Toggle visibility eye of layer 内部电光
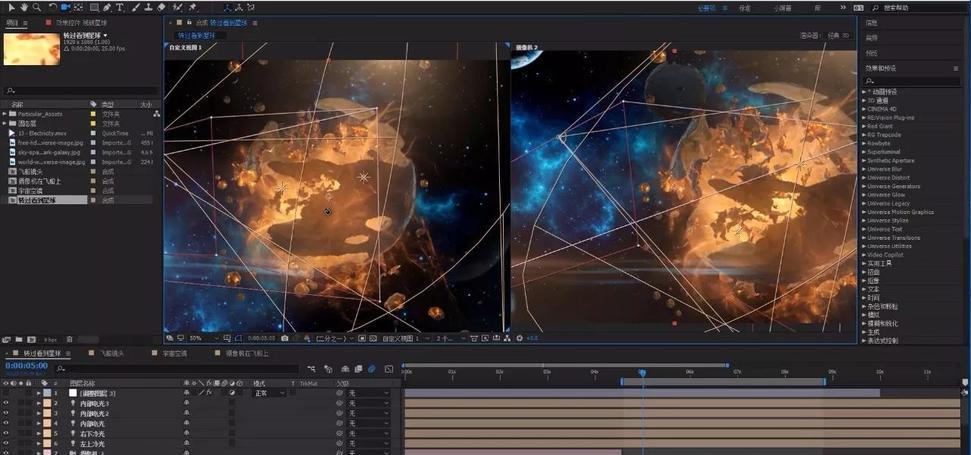The image size is (971, 455). point(6,424)
